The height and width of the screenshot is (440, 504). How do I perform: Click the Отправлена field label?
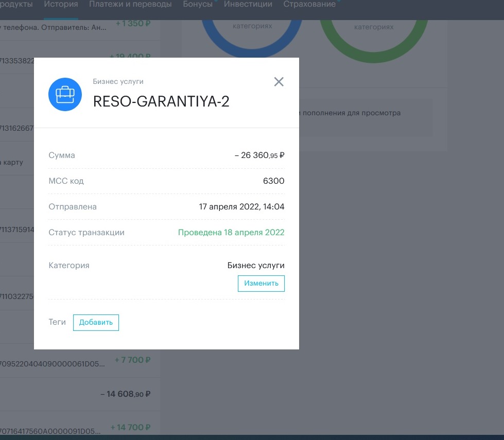[x=73, y=207]
